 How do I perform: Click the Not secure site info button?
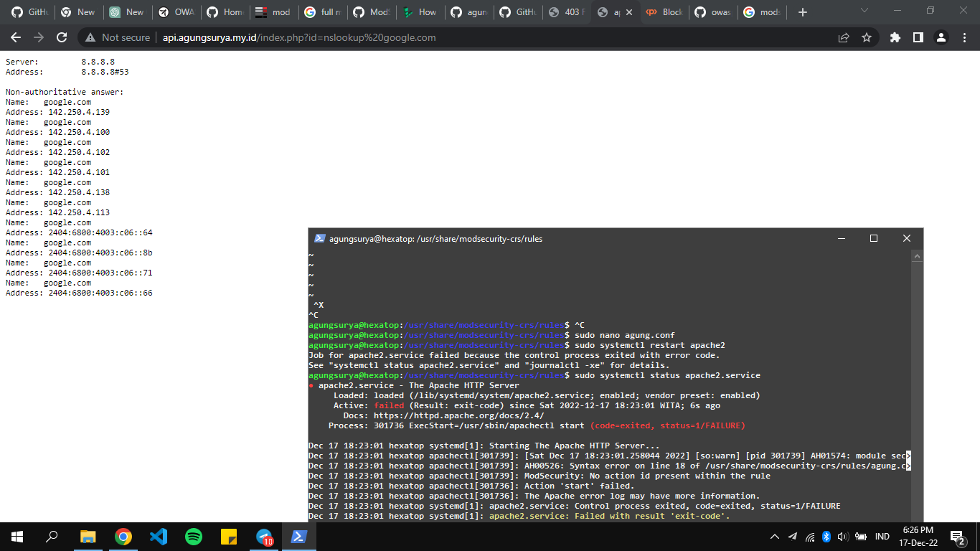pos(118,37)
